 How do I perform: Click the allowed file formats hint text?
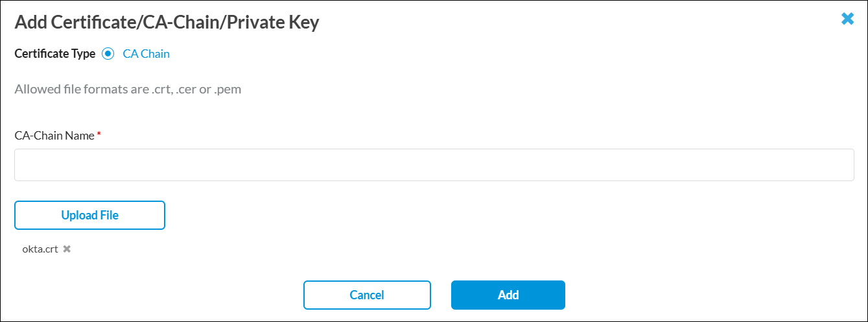(128, 89)
